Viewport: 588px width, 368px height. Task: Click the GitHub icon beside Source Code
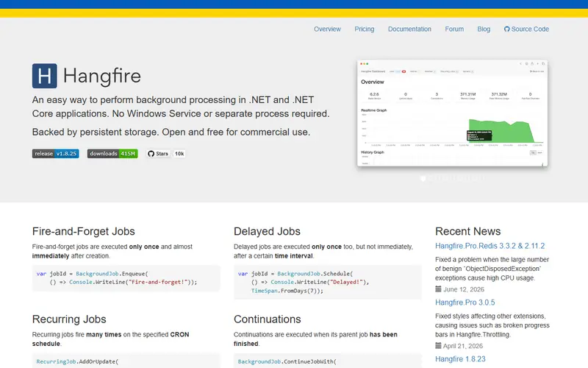(506, 29)
